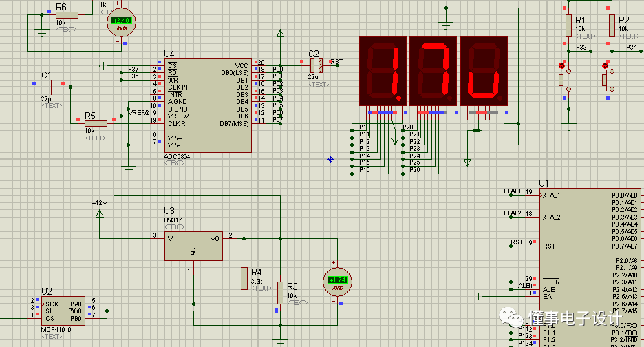Click the blue origin crosshair marker
Viewport: 644px width, 347px height.
pyautogui.click(x=330, y=159)
